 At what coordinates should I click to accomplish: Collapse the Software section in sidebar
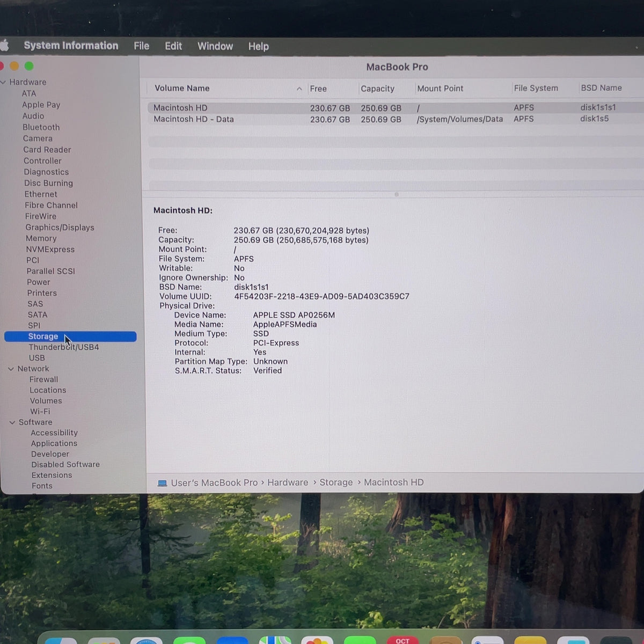[12, 422]
